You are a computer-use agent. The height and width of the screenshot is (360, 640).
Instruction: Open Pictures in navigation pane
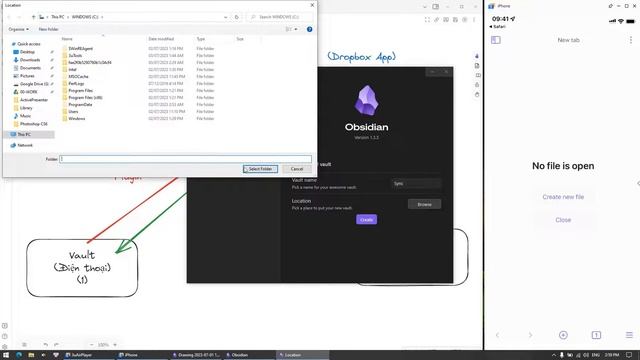coord(27,76)
